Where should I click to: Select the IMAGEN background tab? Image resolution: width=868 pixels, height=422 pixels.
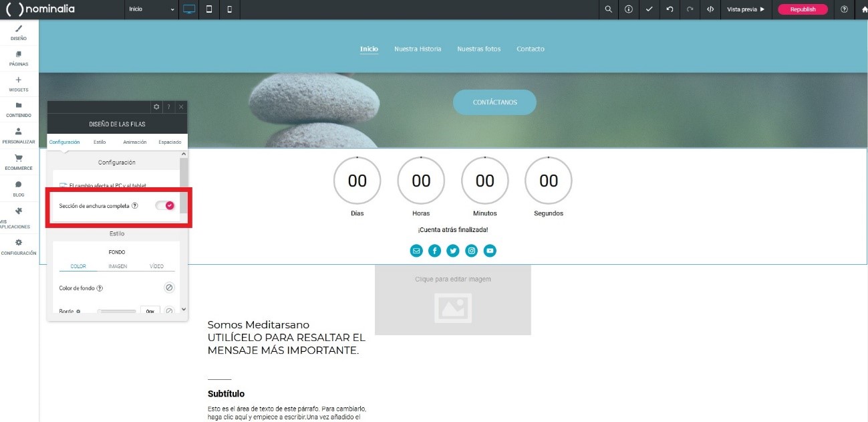118,266
